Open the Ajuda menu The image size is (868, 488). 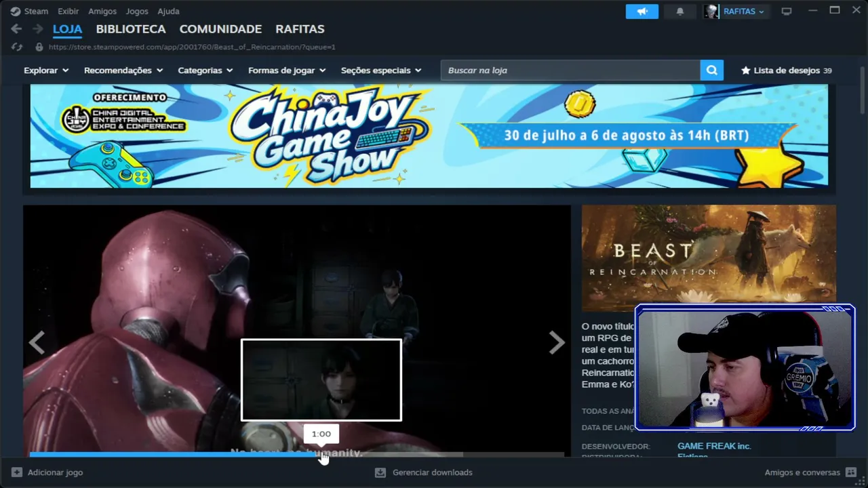coord(168,12)
